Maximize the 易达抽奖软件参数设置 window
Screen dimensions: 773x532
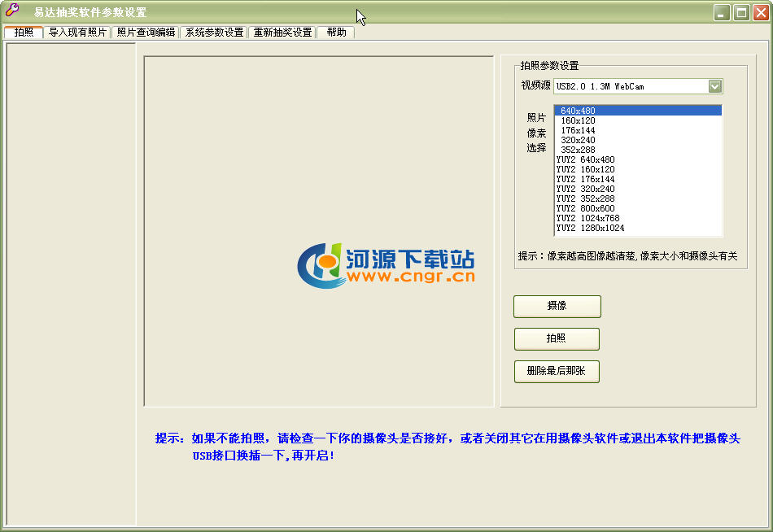pos(741,12)
